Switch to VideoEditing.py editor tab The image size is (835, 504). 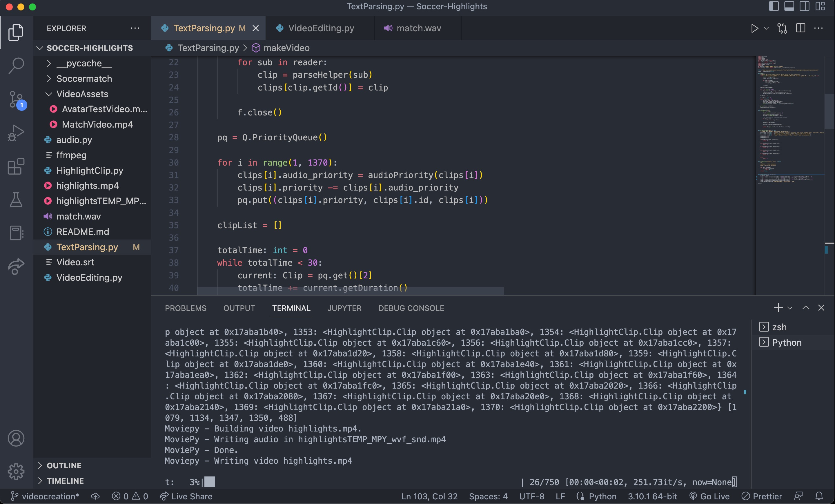pyautogui.click(x=321, y=28)
